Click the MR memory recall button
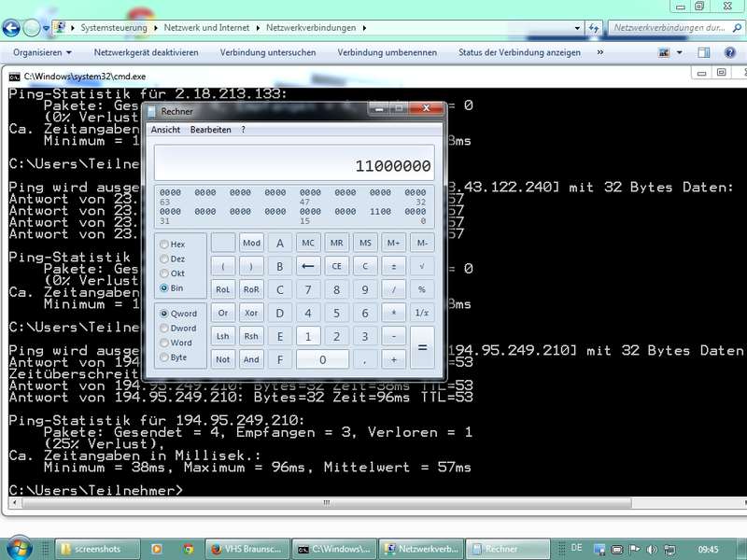The image size is (747, 560). pyautogui.click(x=337, y=243)
